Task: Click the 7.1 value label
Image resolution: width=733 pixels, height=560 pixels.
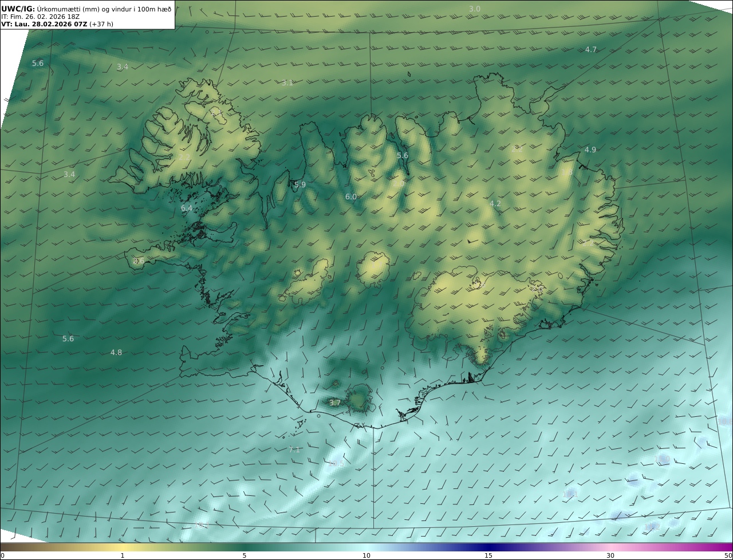Action: tap(294, 450)
